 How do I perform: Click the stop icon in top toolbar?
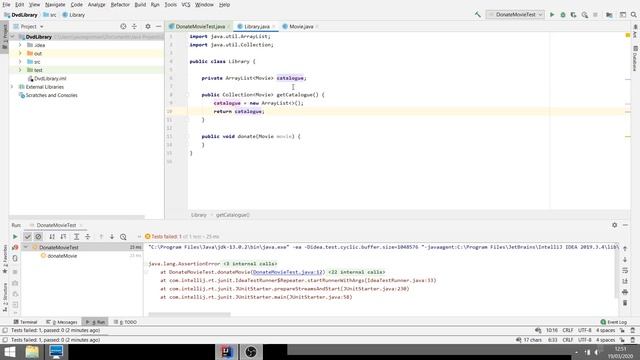click(596, 15)
